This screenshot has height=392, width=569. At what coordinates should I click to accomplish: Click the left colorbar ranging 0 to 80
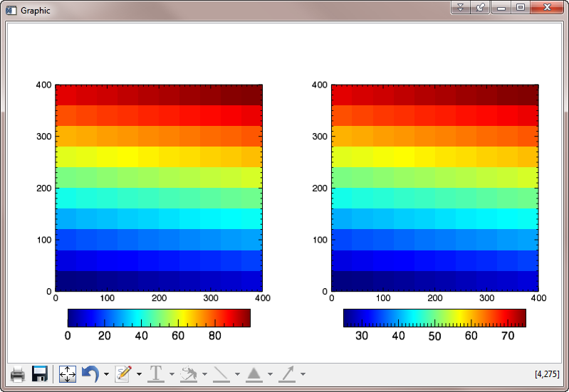coord(159,317)
